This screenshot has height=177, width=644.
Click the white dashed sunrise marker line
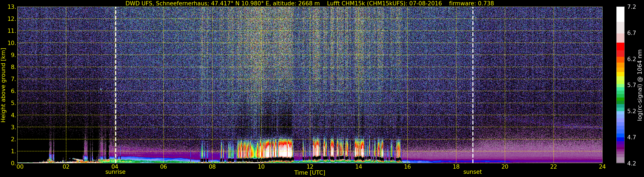115,85
